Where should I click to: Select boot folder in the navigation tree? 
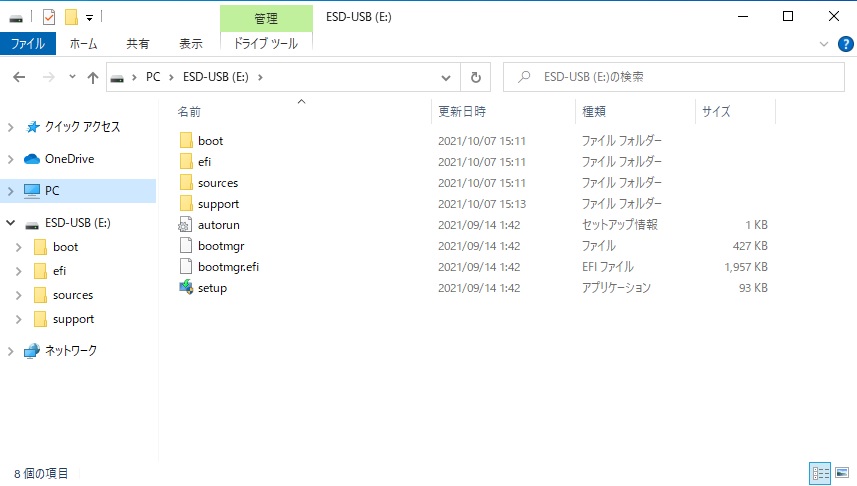65,247
